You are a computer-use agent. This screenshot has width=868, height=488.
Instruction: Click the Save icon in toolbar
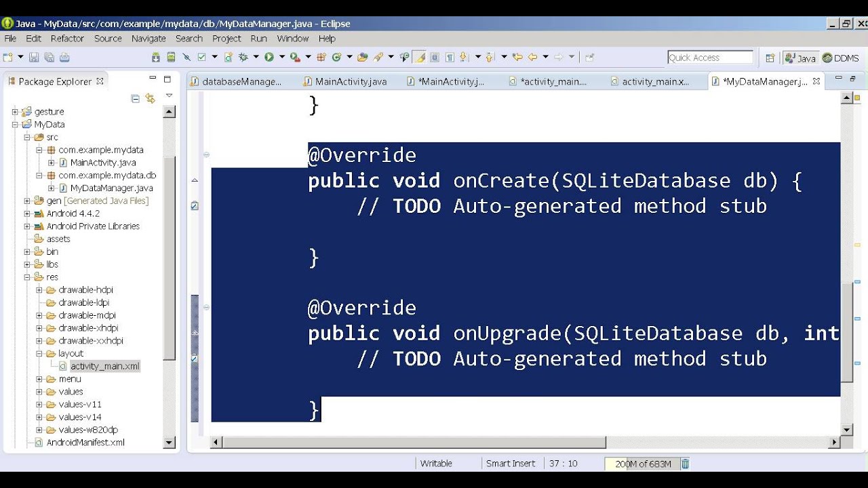[x=34, y=58]
